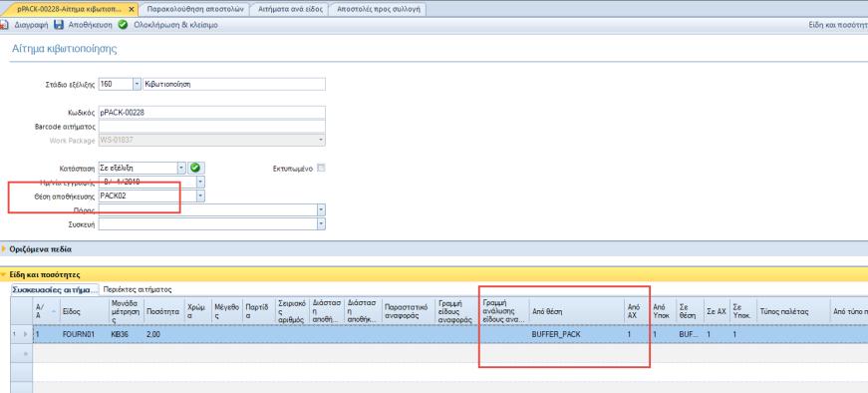The width and height of the screenshot is (868, 393).
Task: Select the Περιέκτες αιτήματος sub-tab
Action: [138, 289]
